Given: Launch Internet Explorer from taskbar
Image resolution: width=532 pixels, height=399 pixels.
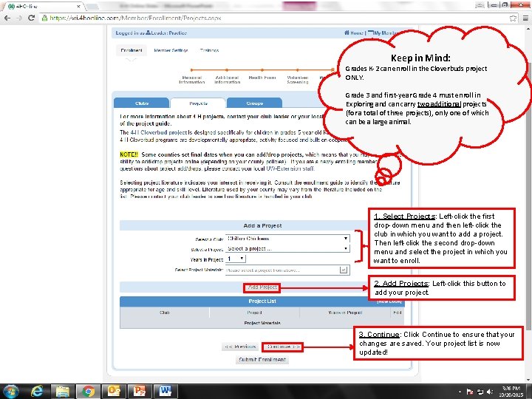Looking at the screenshot, I should (37, 392).
